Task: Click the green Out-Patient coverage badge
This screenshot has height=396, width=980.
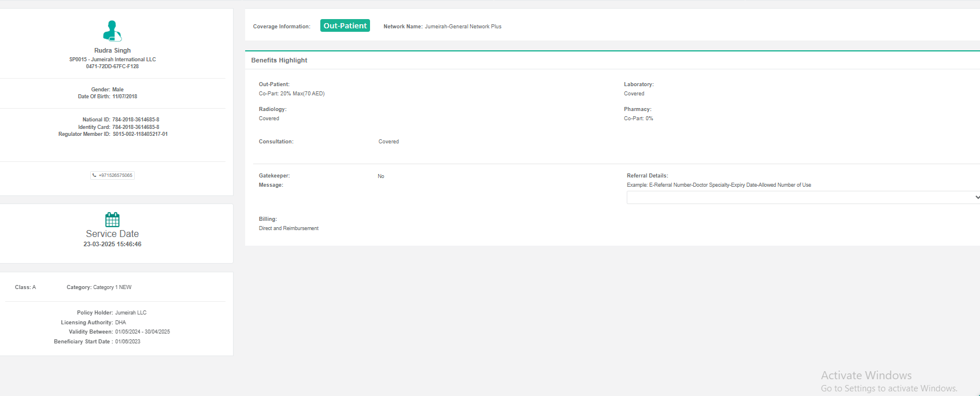Action: [345, 26]
